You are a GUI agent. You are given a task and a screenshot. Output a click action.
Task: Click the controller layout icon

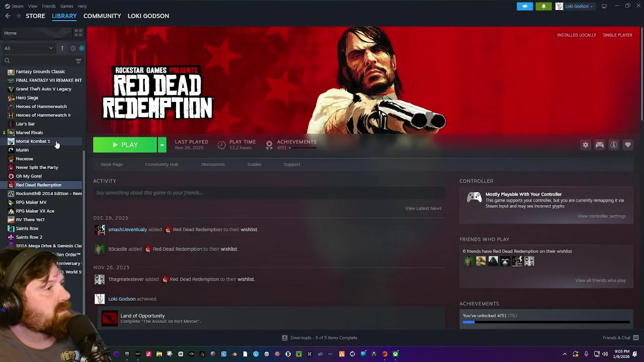[x=600, y=145]
